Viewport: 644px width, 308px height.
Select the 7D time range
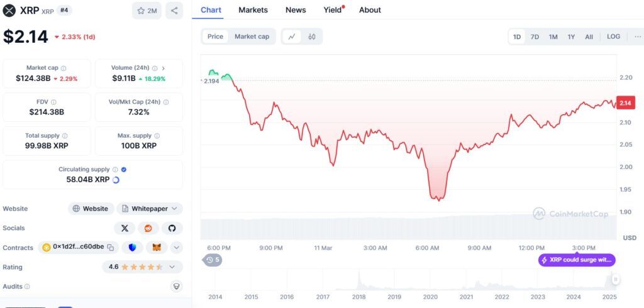(x=535, y=36)
